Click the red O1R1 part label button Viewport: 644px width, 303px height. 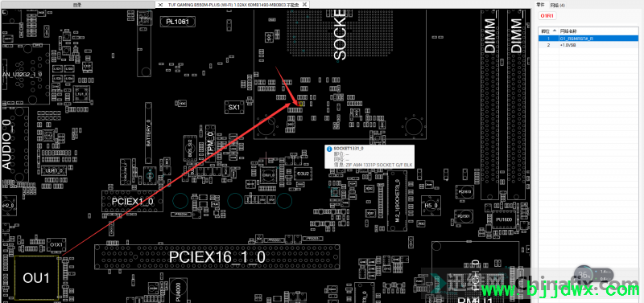point(548,15)
